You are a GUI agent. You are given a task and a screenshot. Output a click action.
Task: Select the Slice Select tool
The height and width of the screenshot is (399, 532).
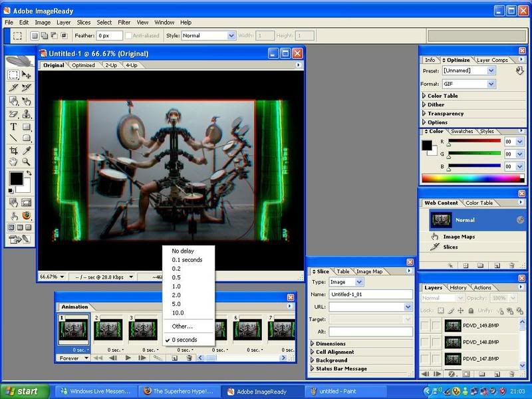pyautogui.click(x=26, y=88)
